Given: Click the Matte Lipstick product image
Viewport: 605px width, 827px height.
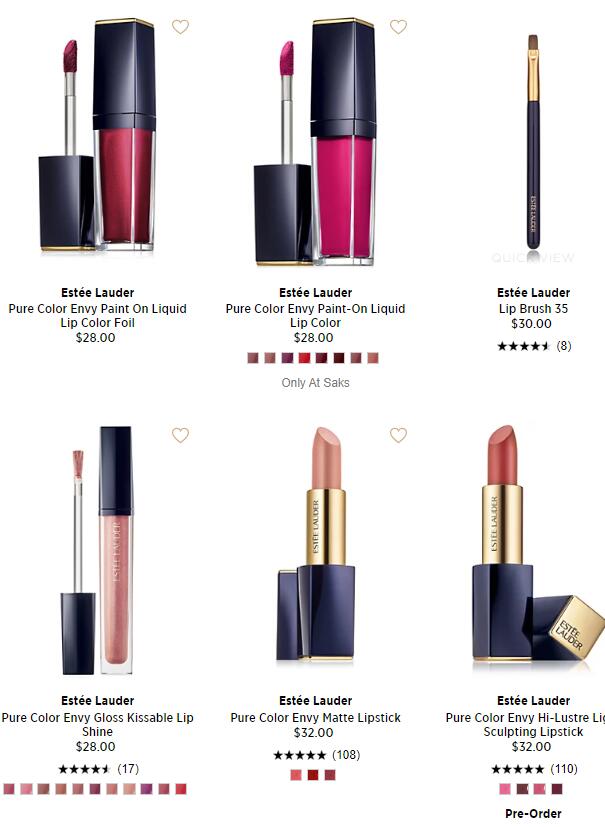Looking at the screenshot, I should tap(315, 544).
